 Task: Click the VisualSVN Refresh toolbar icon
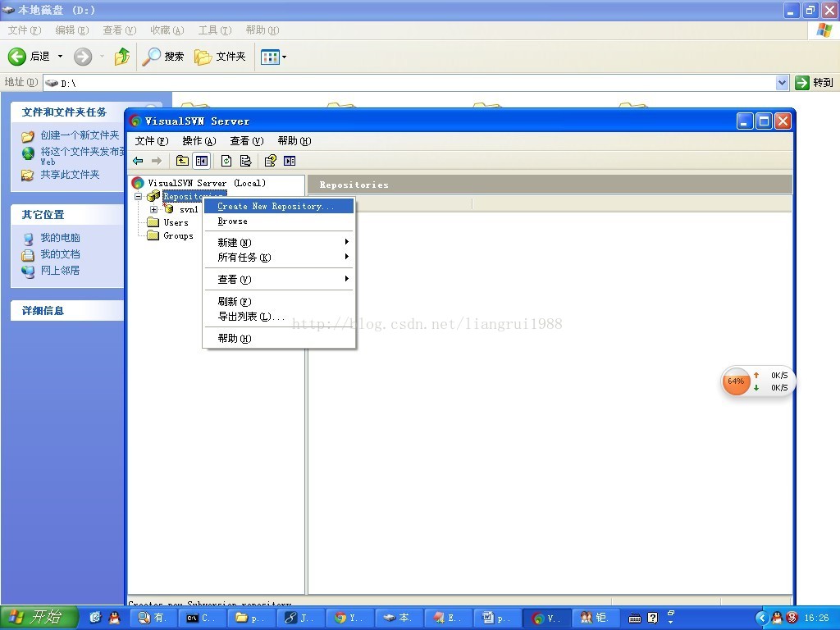click(226, 161)
